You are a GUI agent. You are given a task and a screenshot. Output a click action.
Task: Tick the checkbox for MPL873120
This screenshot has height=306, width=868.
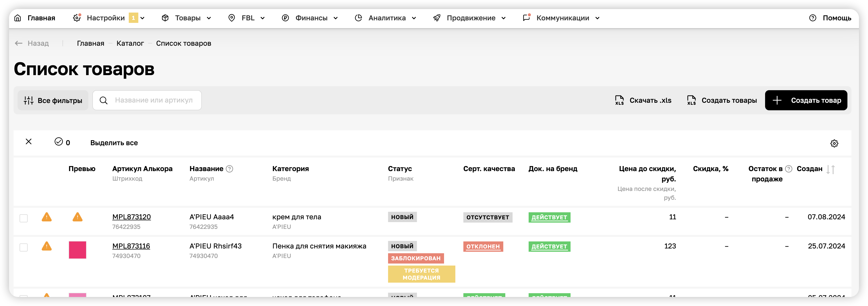pyautogui.click(x=24, y=218)
